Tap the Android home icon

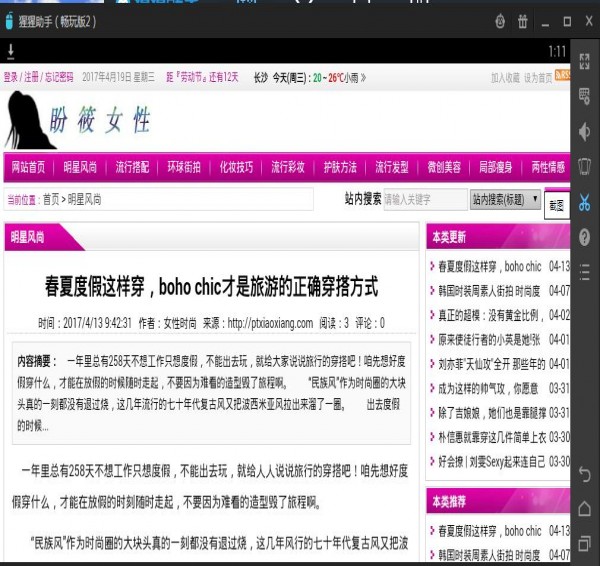(x=584, y=509)
